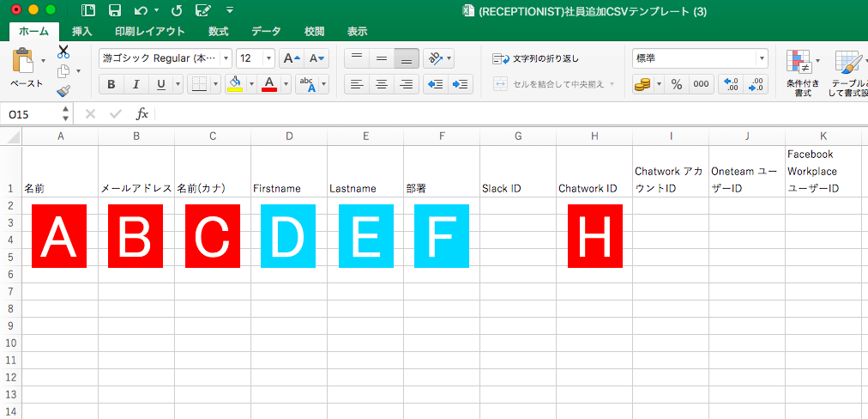Click merge and center cells button
Viewport: 868px width, 419px height.
click(553, 84)
